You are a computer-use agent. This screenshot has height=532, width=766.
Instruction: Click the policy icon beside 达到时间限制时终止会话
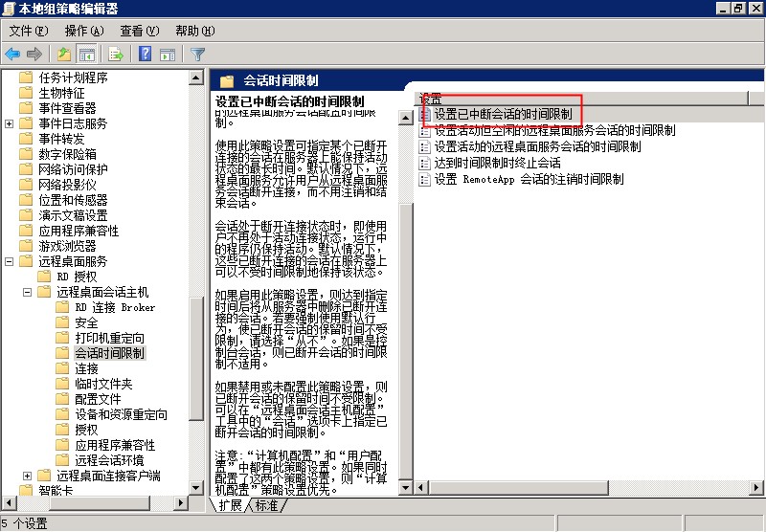coord(425,164)
